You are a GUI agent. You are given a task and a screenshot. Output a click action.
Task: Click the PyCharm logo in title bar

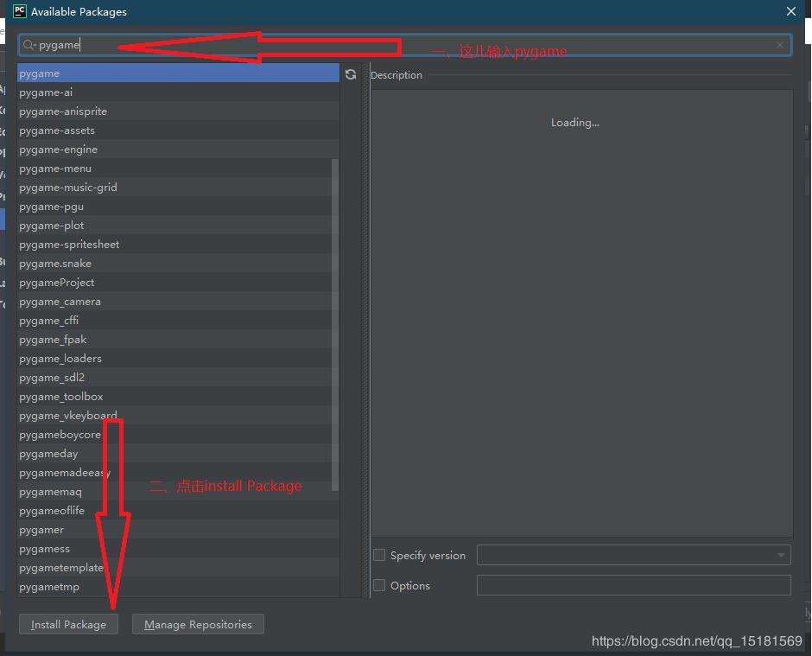point(20,11)
